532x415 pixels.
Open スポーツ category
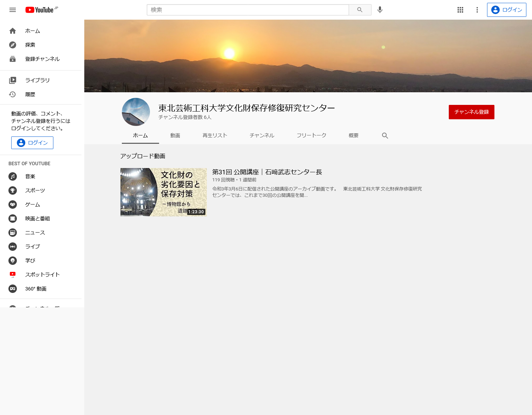point(41,190)
